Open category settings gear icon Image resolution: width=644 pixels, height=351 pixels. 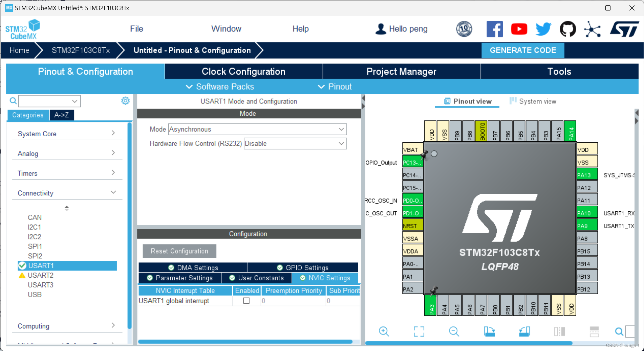[125, 101]
